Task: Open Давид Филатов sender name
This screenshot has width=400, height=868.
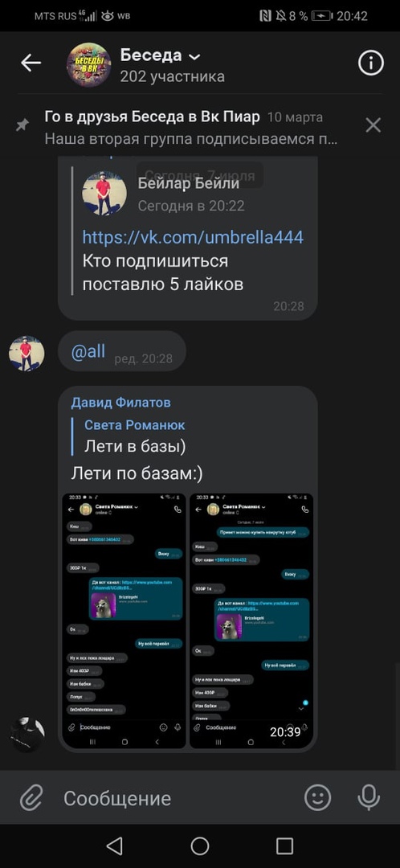Action: point(120,403)
